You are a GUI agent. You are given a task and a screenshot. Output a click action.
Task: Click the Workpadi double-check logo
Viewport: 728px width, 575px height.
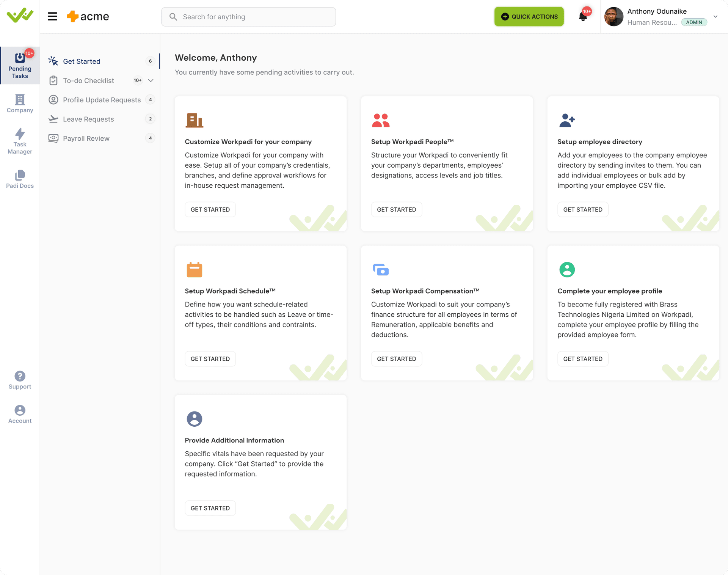[20, 16]
